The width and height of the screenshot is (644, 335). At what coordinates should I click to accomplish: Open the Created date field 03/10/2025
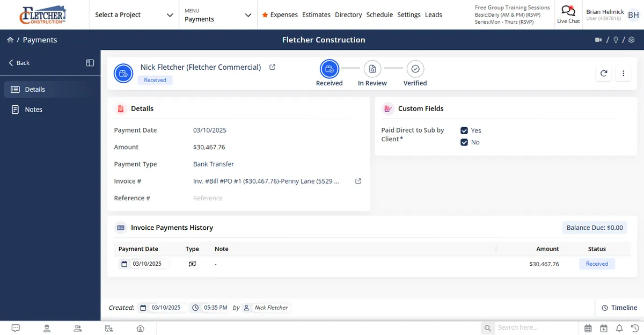point(163,308)
